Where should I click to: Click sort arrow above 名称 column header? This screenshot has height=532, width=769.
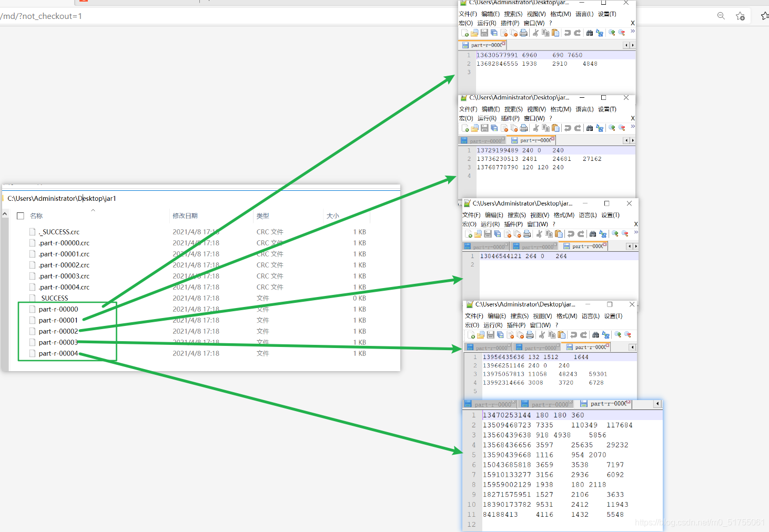tap(93, 210)
